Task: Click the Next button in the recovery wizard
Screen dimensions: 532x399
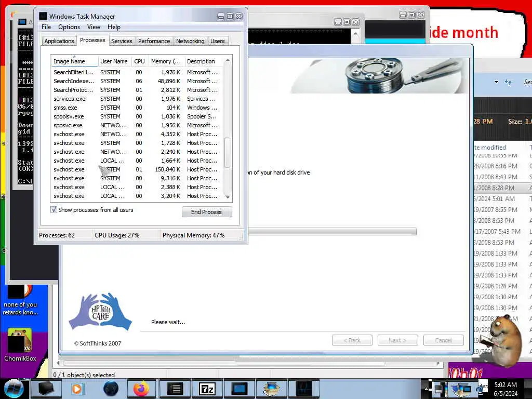Action: point(397,340)
